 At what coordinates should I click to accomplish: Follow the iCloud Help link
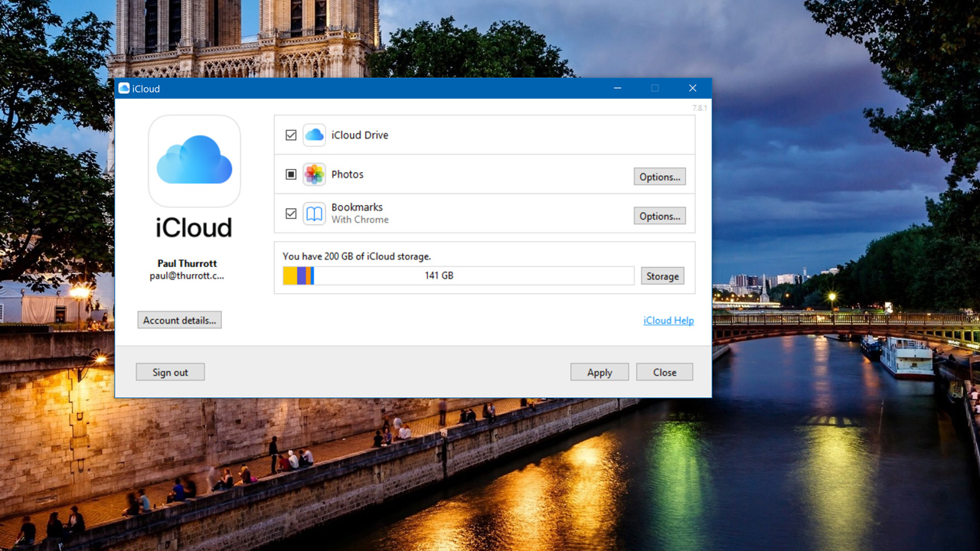[668, 321]
